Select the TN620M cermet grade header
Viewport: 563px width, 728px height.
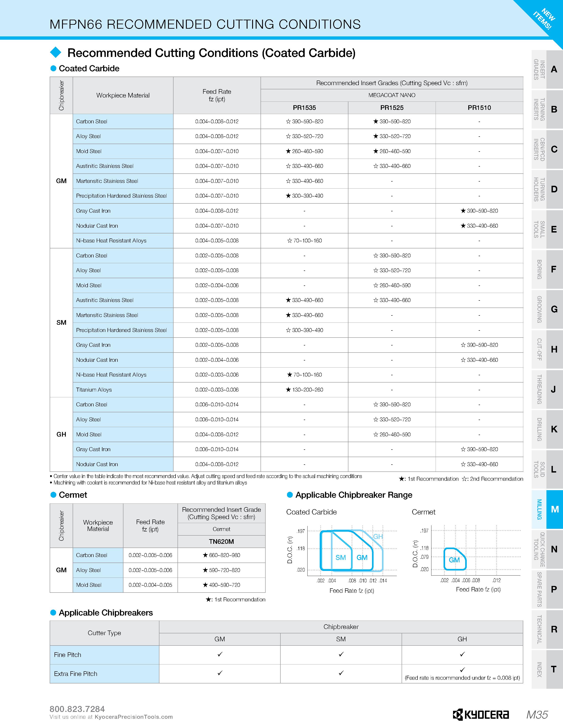point(221,541)
